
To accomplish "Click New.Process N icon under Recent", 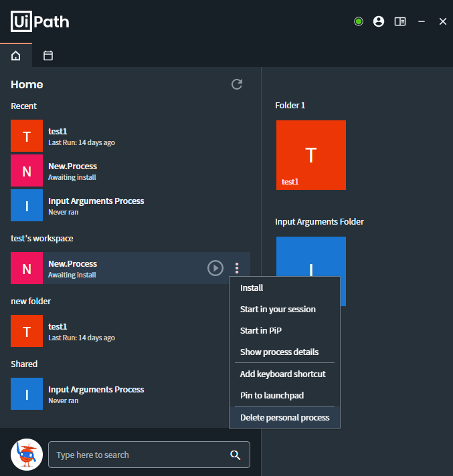I will point(27,170).
